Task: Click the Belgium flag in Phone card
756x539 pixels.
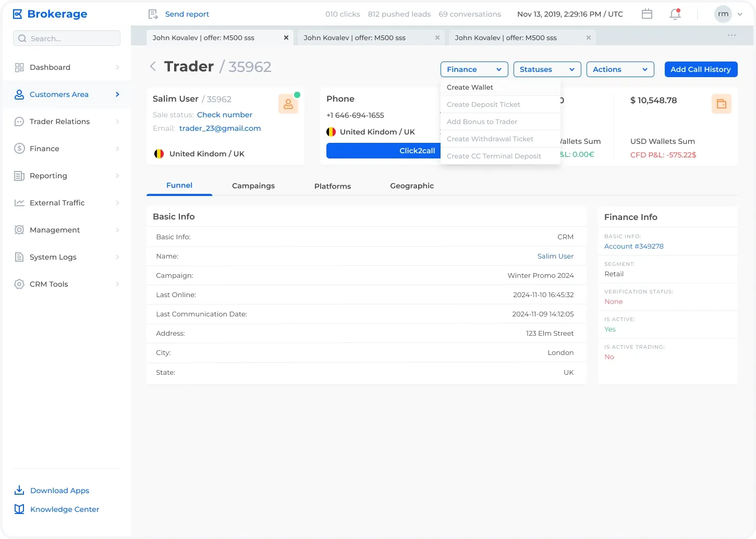Action: click(x=331, y=132)
